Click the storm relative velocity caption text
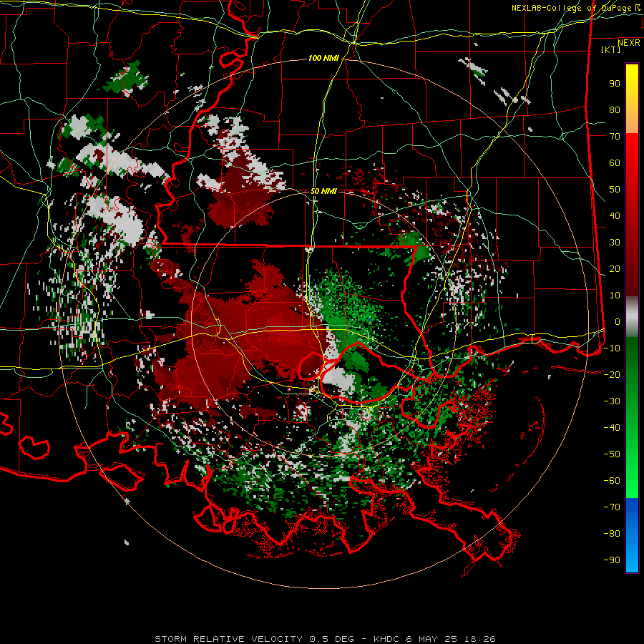The height and width of the screenshot is (644, 644). click(x=325, y=639)
